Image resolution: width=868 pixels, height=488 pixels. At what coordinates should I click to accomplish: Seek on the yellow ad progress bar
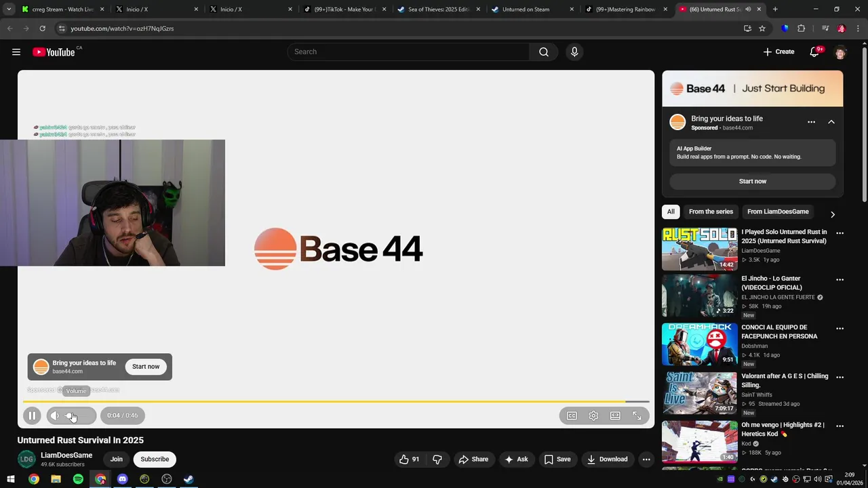(x=336, y=402)
